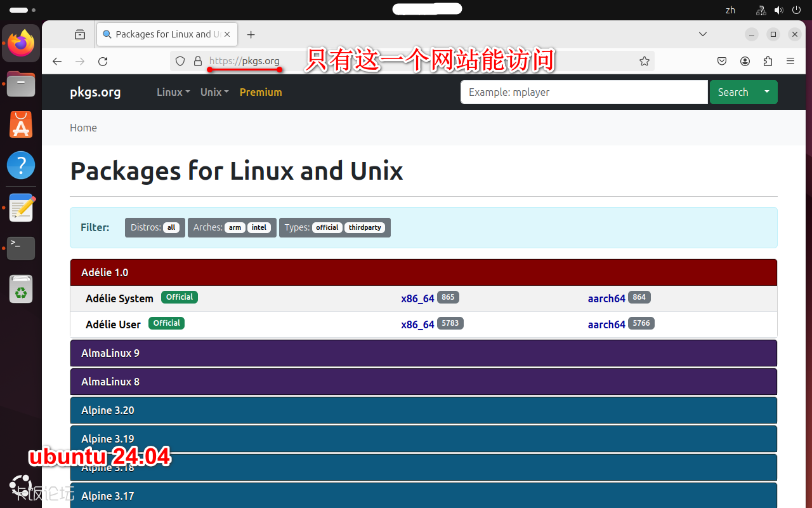Click Official badge in Adélie User row

166,323
